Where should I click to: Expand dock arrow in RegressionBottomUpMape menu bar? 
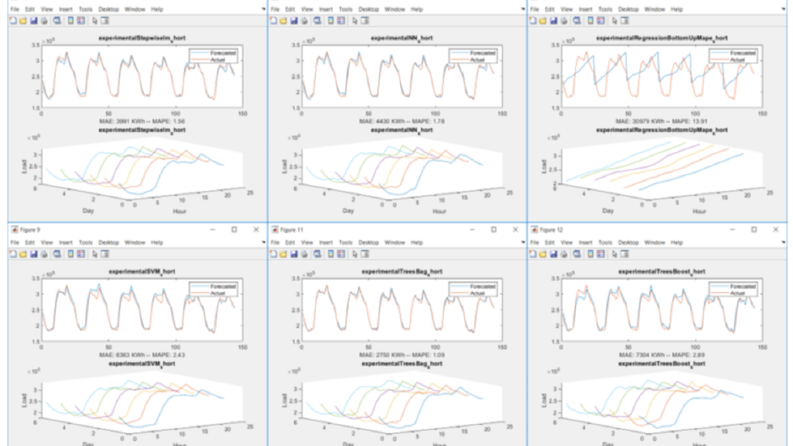coord(783,9)
